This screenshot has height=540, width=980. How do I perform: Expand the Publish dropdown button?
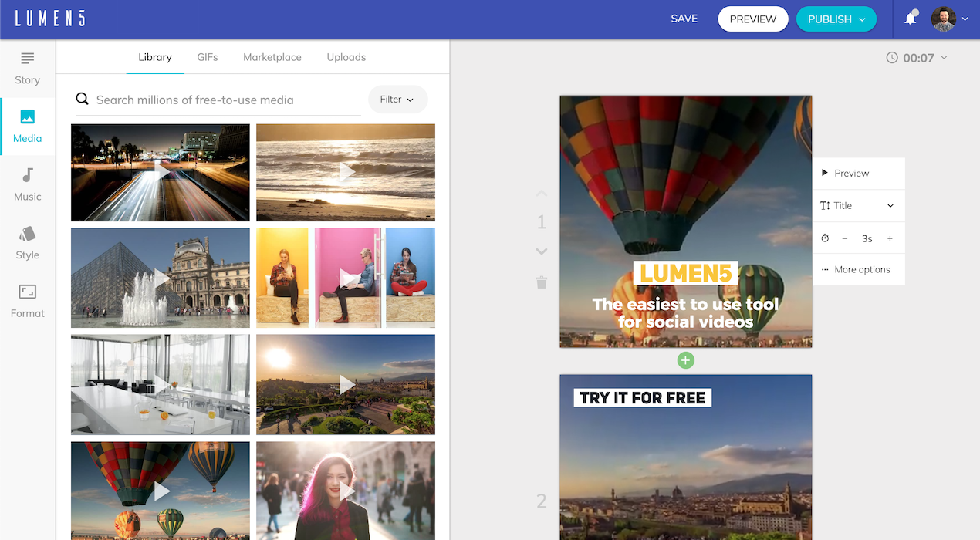(x=836, y=19)
